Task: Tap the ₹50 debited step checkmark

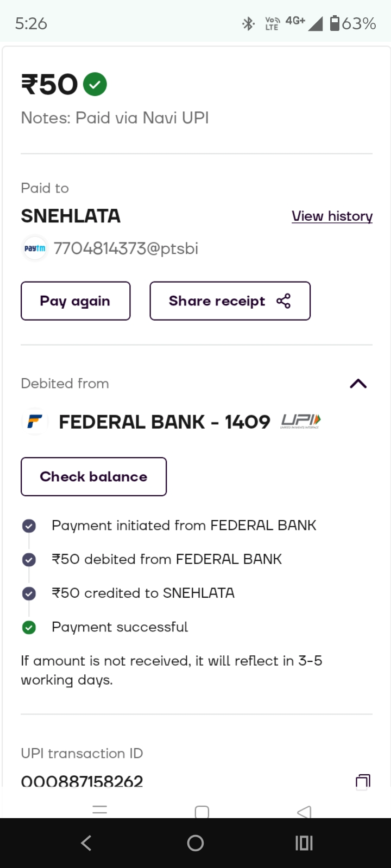Action: tap(29, 559)
